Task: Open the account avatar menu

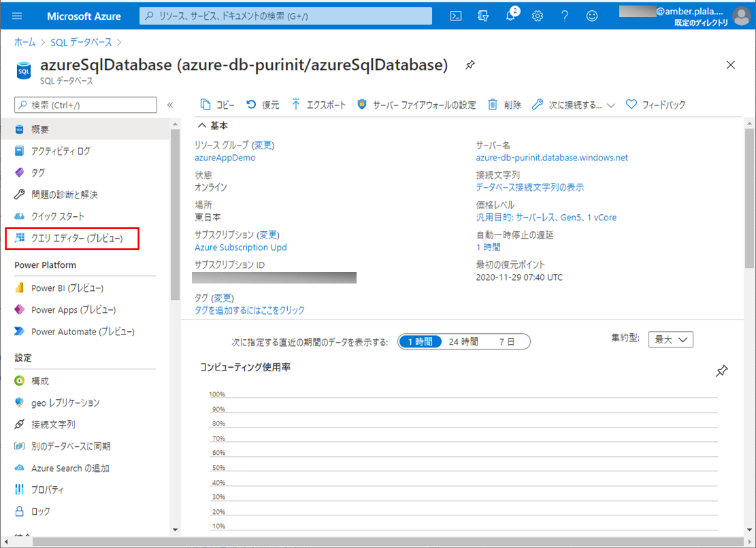Action: point(742,16)
